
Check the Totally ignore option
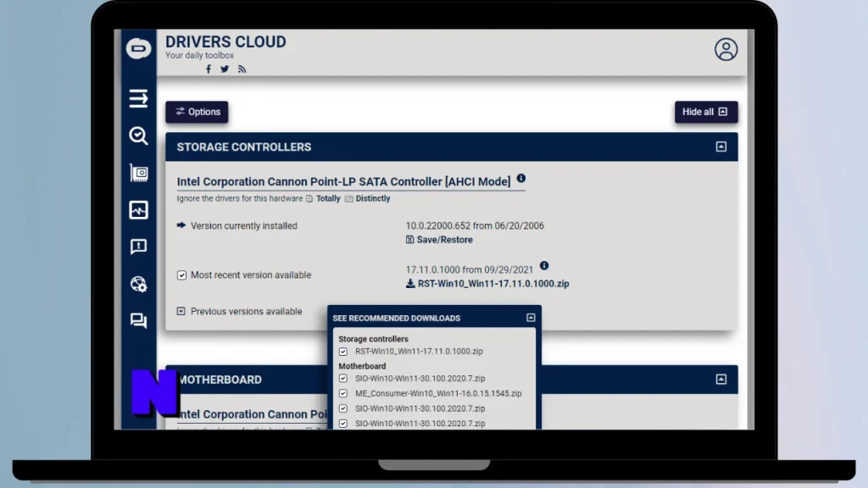click(x=323, y=198)
